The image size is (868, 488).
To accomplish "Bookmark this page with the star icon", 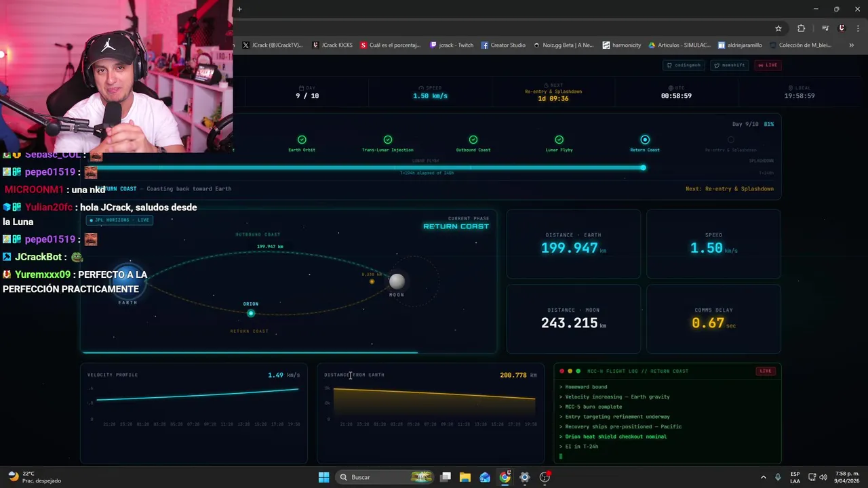I will click(778, 28).
